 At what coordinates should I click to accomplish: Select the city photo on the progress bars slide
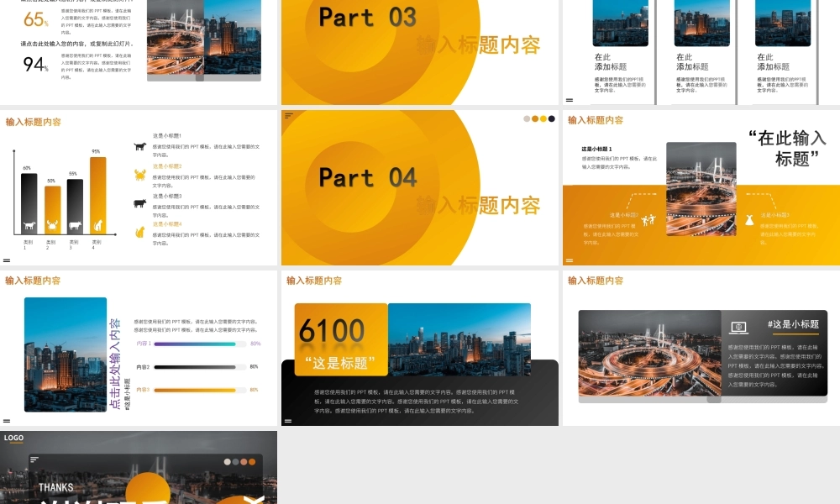(66, 354)
